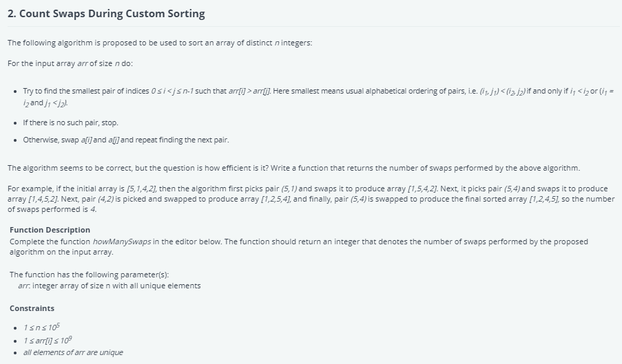Click the "The following algorithm is proposed" sentence

[160, 43]
